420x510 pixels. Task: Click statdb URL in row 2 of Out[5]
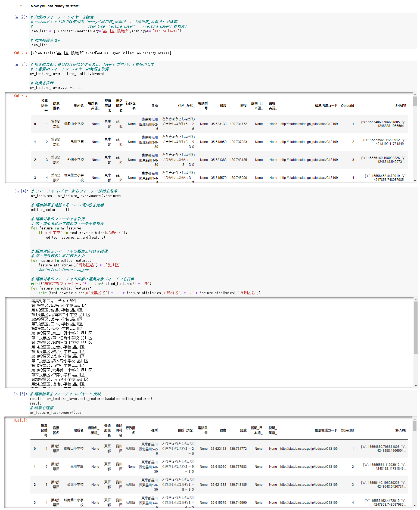pyautogui.click(x=309, y=485)
